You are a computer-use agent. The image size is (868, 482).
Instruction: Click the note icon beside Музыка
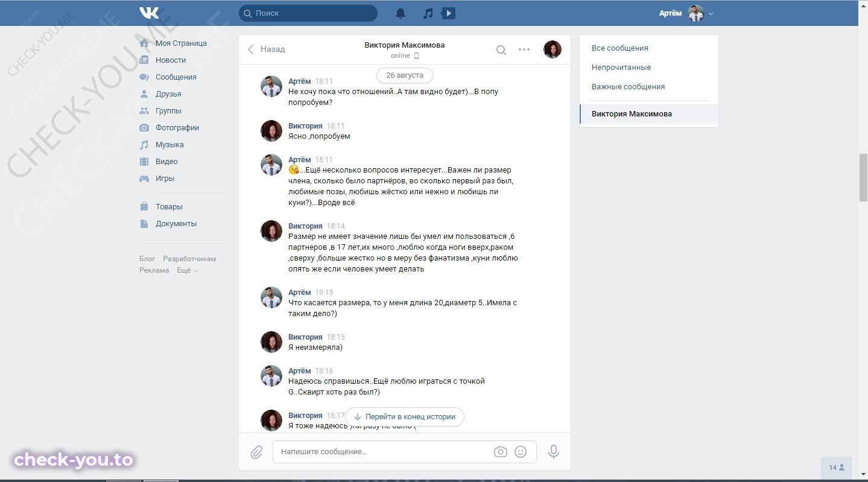click(144, 145)
